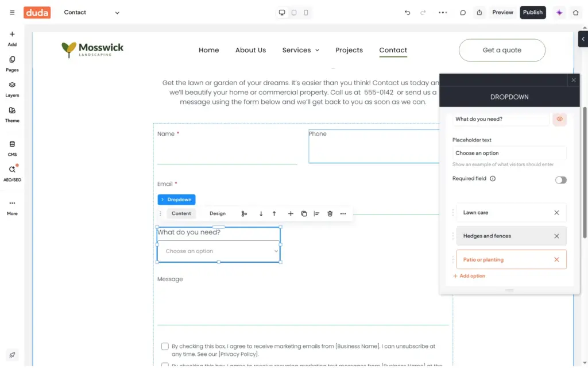Remove the Patio or planting option
Screen dimensions: 588x368
click(x=556, y=260)
